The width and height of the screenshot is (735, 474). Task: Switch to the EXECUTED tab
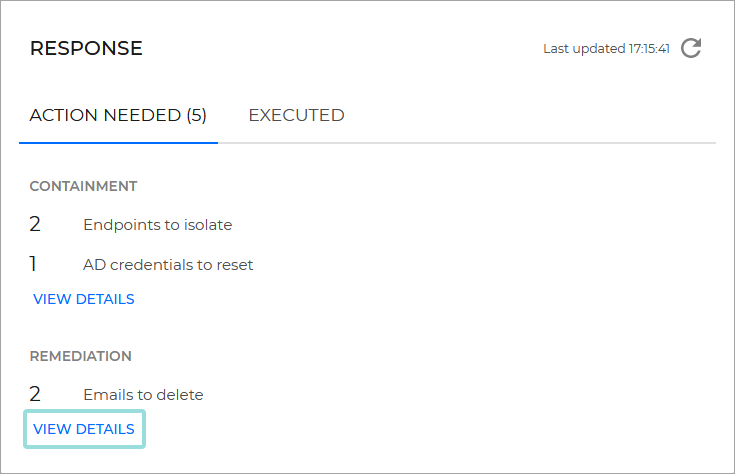[296, 115]
